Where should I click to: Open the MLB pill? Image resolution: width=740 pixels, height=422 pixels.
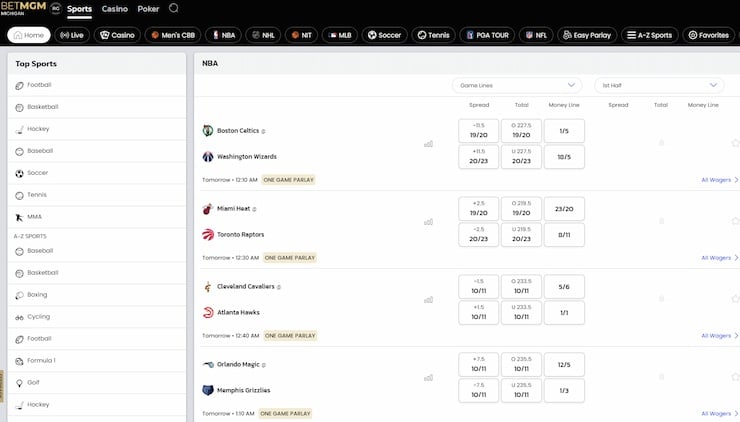point(340,35)
